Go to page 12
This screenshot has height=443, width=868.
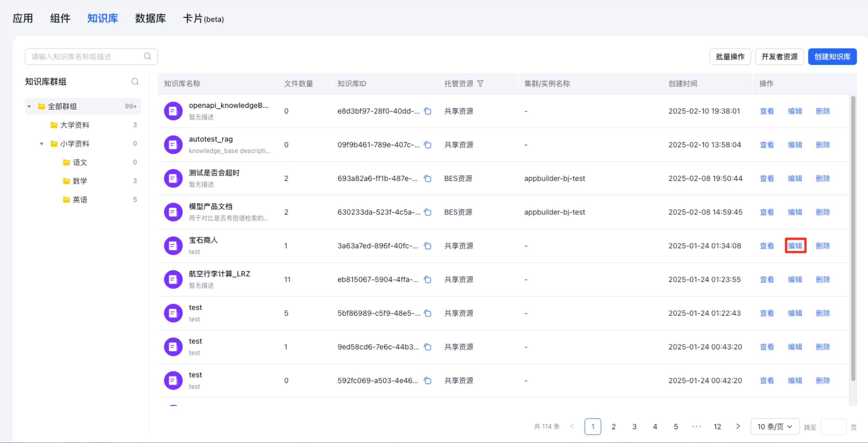(x=717, y=427)
